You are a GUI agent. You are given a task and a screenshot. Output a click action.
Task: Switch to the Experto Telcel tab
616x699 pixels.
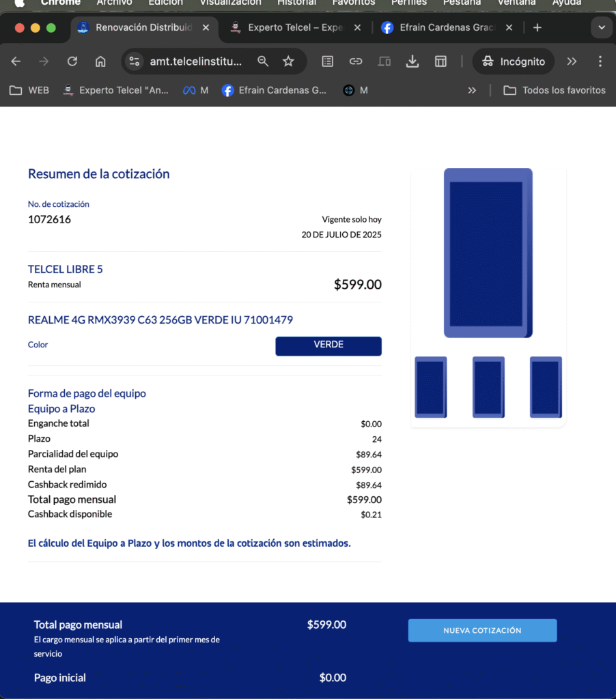pyautogui.click(x=295, y=27)
